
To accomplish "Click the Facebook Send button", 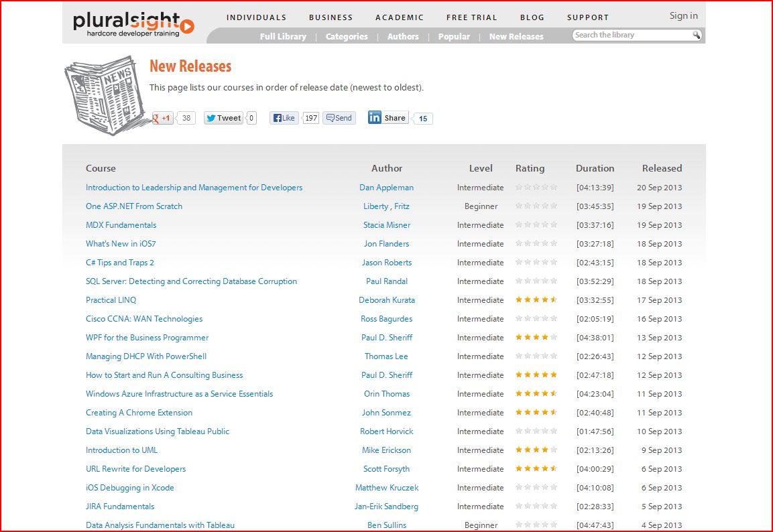I will tap(339, 118).
